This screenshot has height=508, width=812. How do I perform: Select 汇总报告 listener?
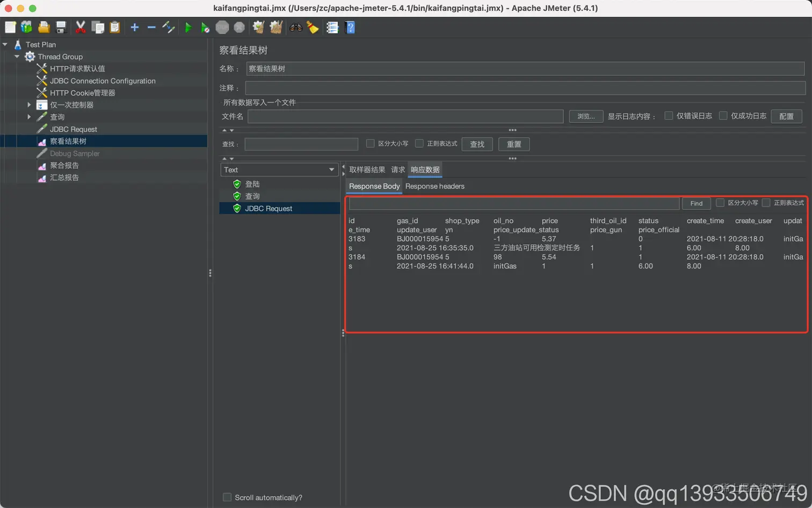tap(64, 177)
